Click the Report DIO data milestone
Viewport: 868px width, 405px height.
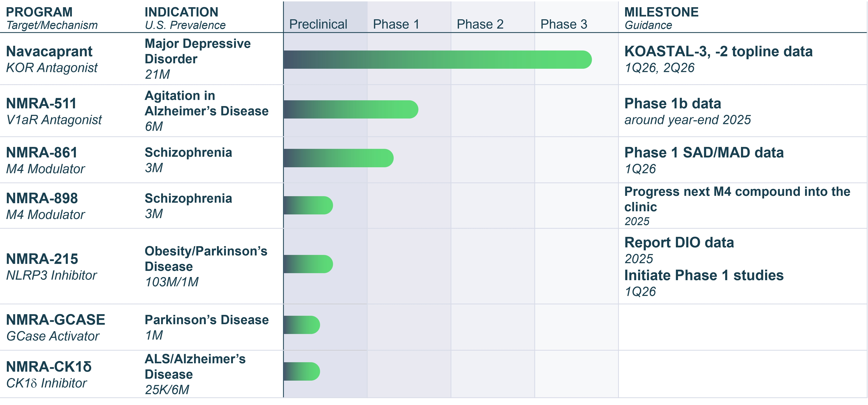tap(679, 243)
